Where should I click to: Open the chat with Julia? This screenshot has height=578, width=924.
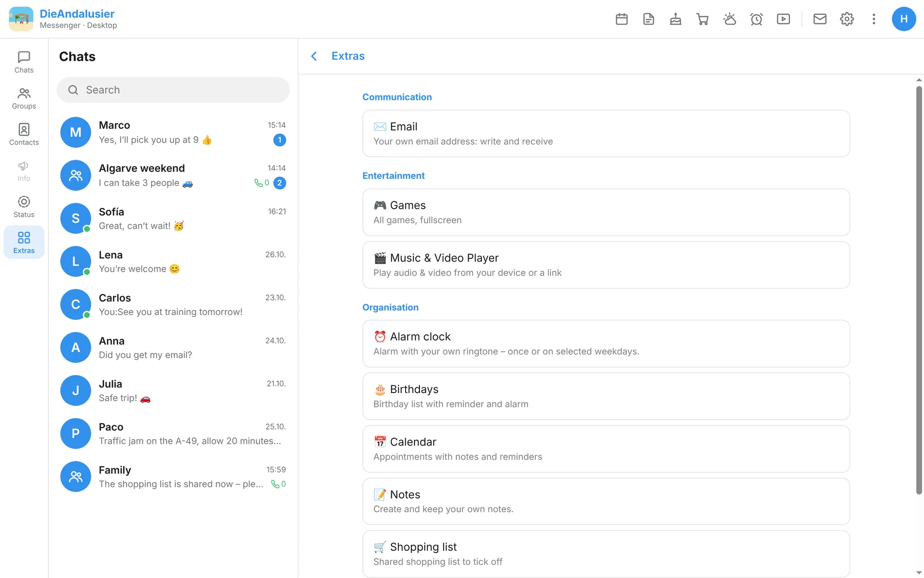(x=173, y=390)
